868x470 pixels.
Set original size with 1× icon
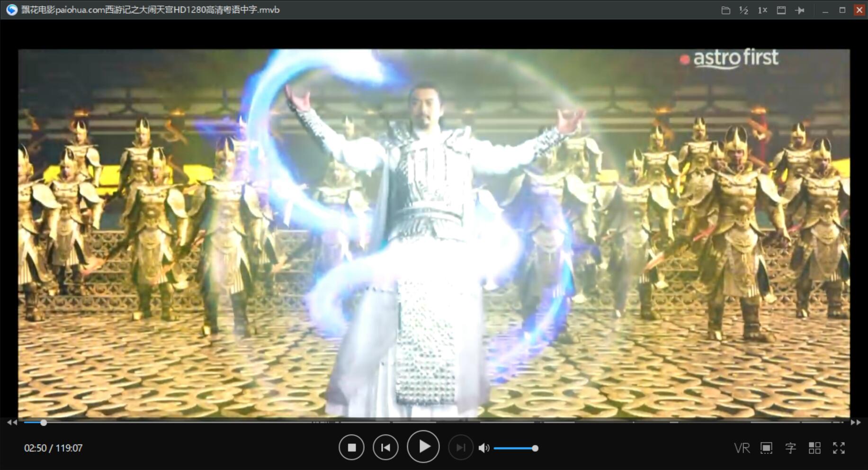coord(762,10)
